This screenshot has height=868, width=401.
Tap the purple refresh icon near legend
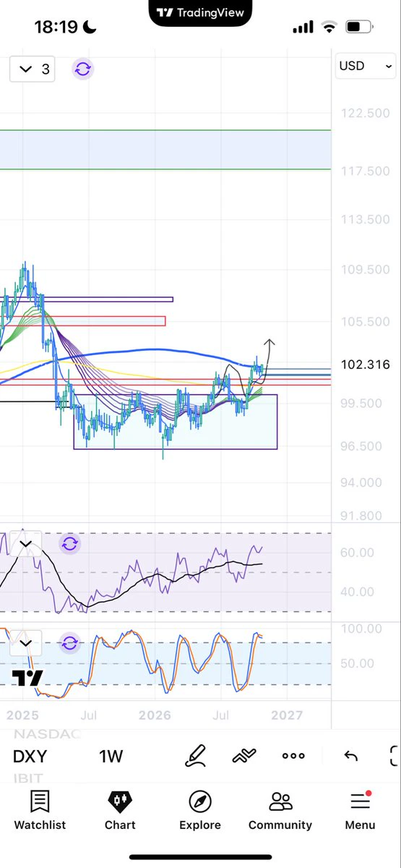coord(82,69)
